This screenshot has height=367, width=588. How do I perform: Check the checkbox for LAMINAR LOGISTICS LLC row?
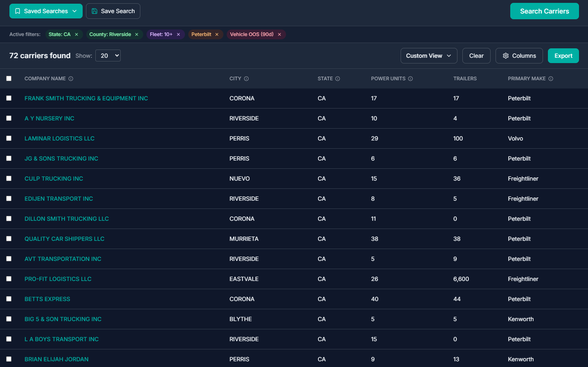click(x=9, y=138)
